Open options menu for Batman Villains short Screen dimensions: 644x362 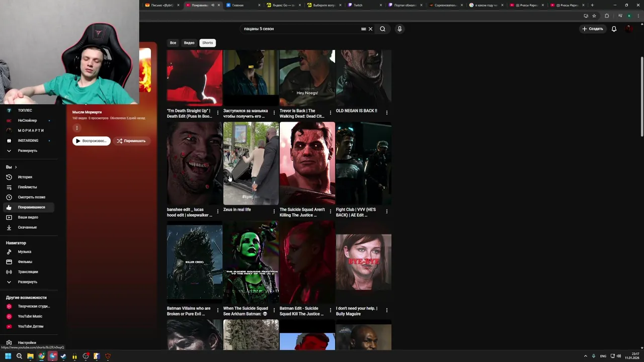pos(218,310)
